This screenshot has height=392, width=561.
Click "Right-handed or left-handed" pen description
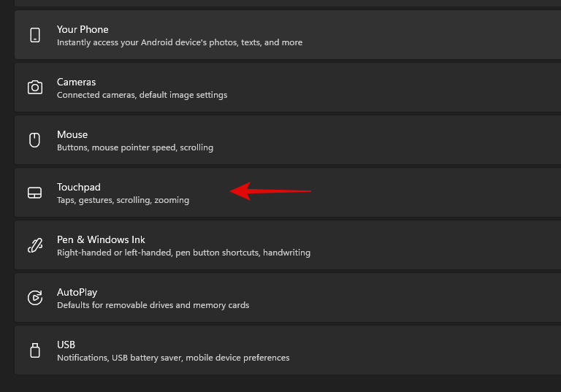click(183, 253)
